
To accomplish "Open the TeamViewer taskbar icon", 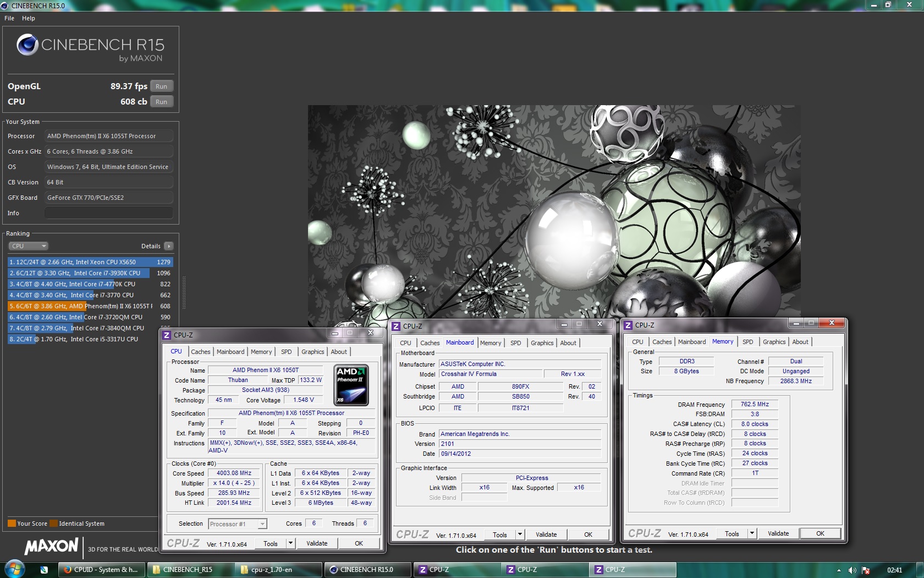I will (43, 570).
